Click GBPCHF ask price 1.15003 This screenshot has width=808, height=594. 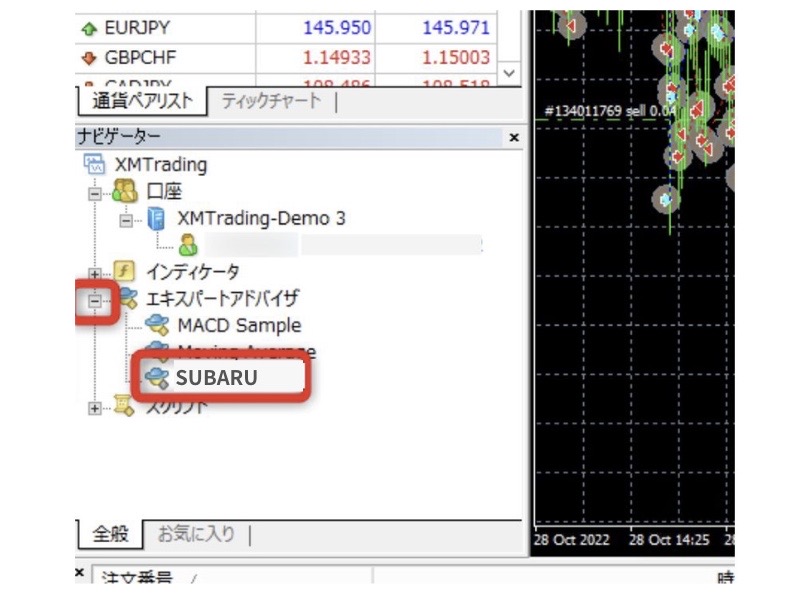[456, 58]
